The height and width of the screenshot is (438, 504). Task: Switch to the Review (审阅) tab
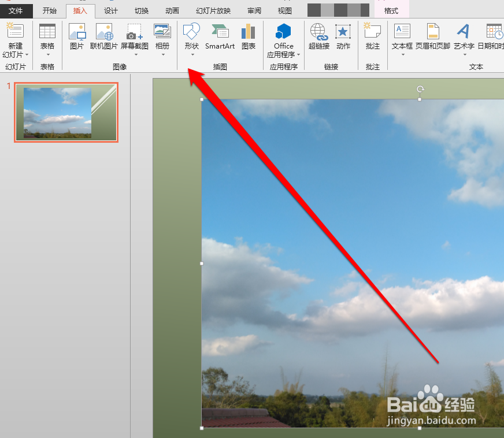(254, 11)
